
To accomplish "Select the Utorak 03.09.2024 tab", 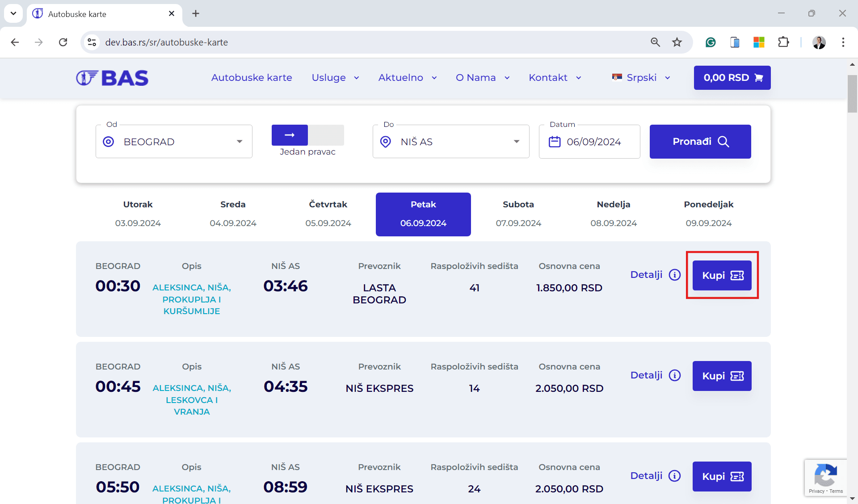I will (x=138, y=214).
